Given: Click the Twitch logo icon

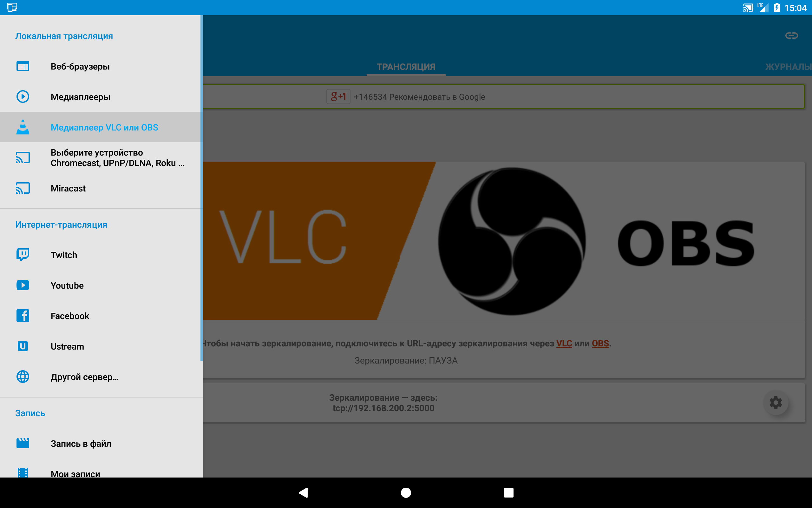Looking at the screenshot, I should click(23, 255).
